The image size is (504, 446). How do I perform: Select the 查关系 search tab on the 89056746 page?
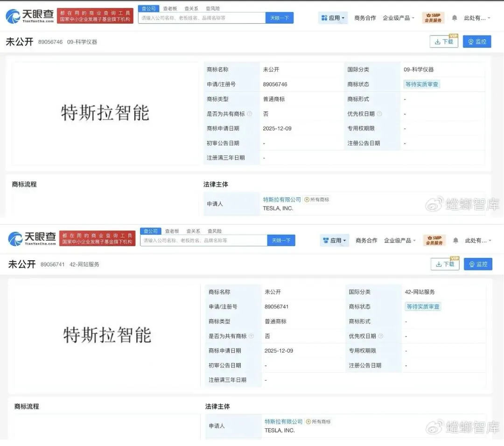pos(191,9)
